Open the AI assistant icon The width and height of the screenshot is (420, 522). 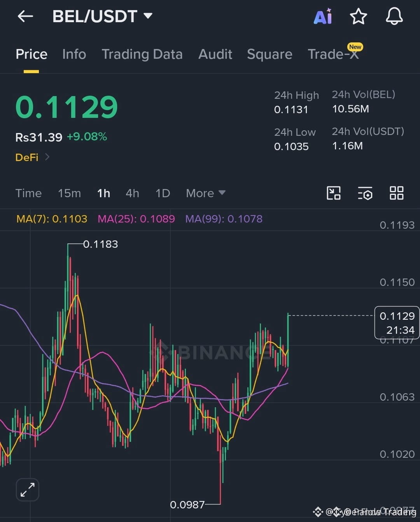(x=323, y=16)
